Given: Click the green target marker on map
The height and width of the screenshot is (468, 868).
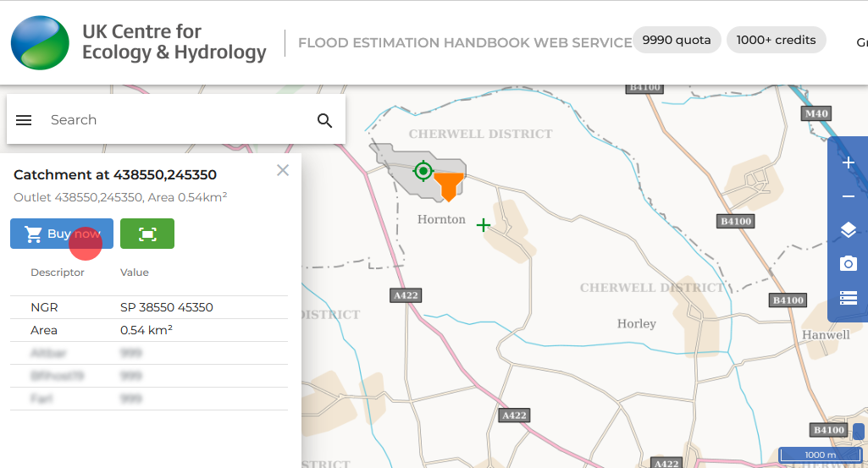Looking at the screenshot, I should pos(423,172).
